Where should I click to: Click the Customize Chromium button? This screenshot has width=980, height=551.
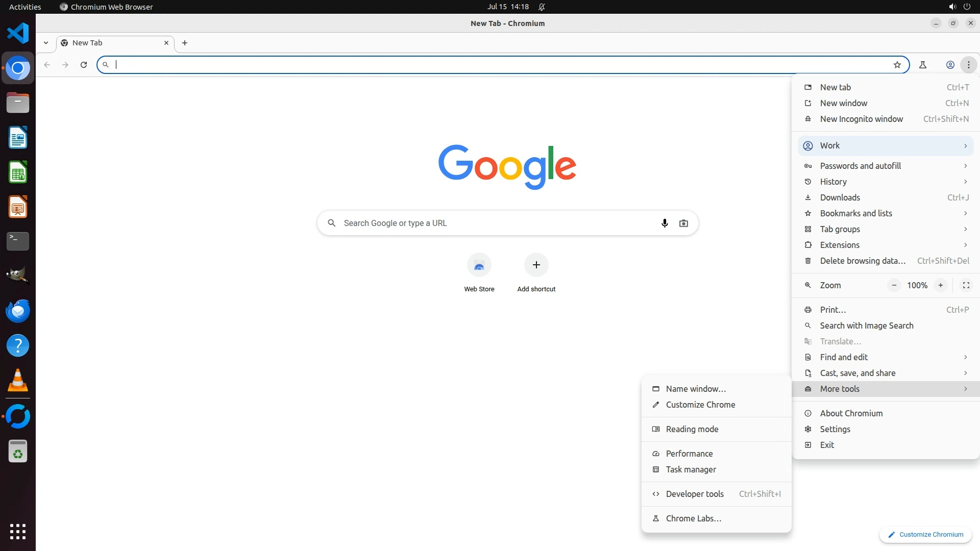tap(925, 535)
